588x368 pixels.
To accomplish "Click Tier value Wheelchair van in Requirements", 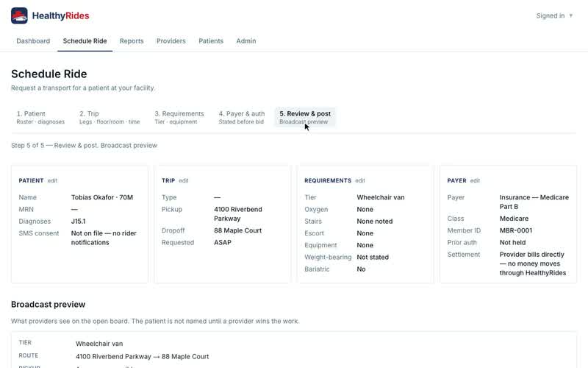I will point(381,197).
